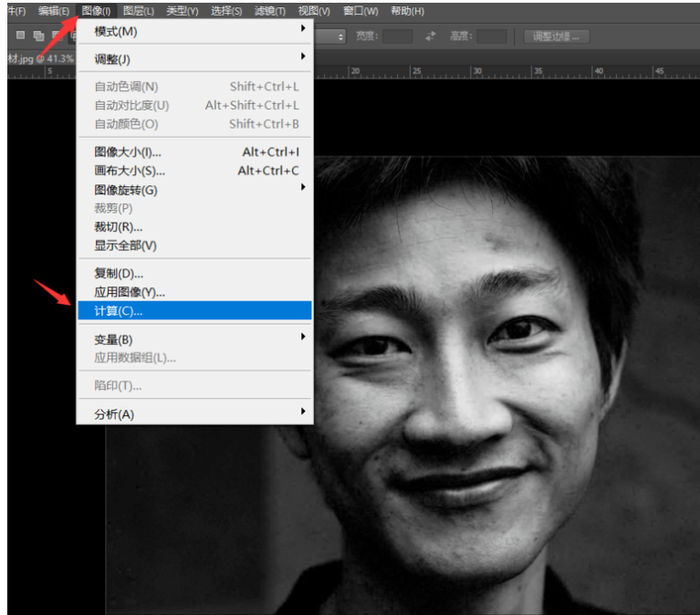700x615 pixels.
Task: Open the Type (类型) menu
Action: point(183,11)
